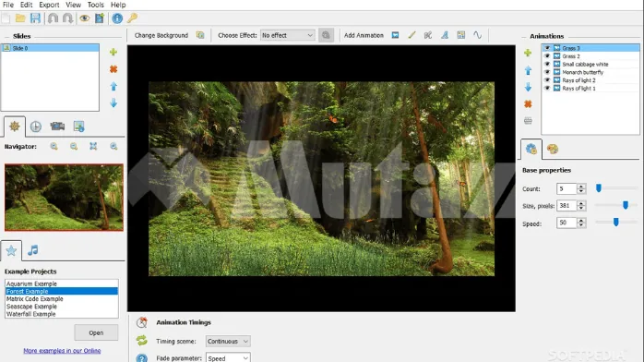The width and height of the screenshot is (644, 362).
Task: Open the Timing scene Continuous dropdown
Action: pos(228,341)
